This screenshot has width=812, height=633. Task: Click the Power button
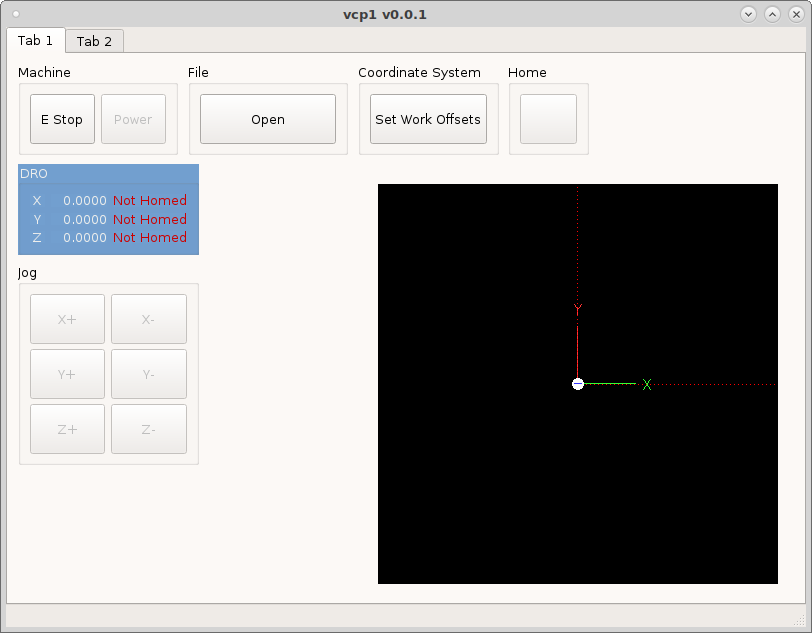133,119
